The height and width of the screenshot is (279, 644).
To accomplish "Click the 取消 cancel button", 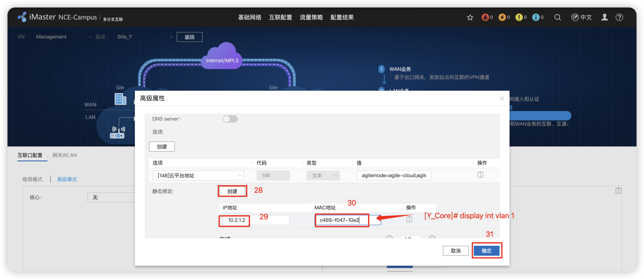I will coord(455,251).
